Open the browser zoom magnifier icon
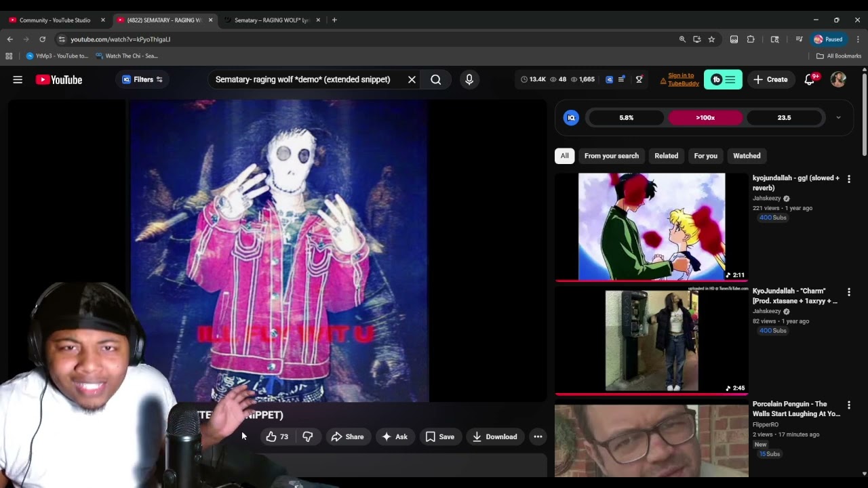The image size is (868, 488). click(x=682, y=39)
